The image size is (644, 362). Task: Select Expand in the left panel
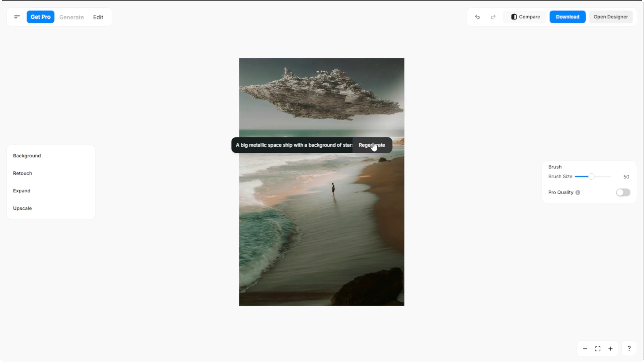22,191
